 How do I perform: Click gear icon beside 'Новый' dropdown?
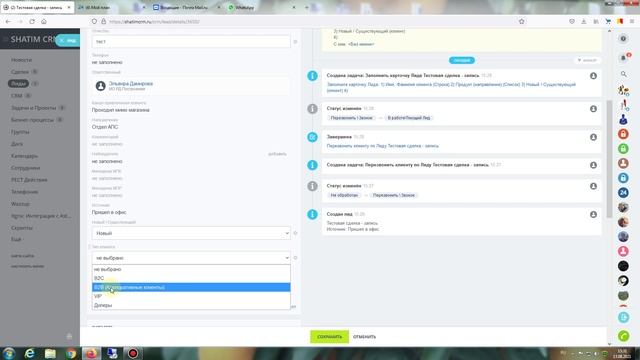point(295,233)
